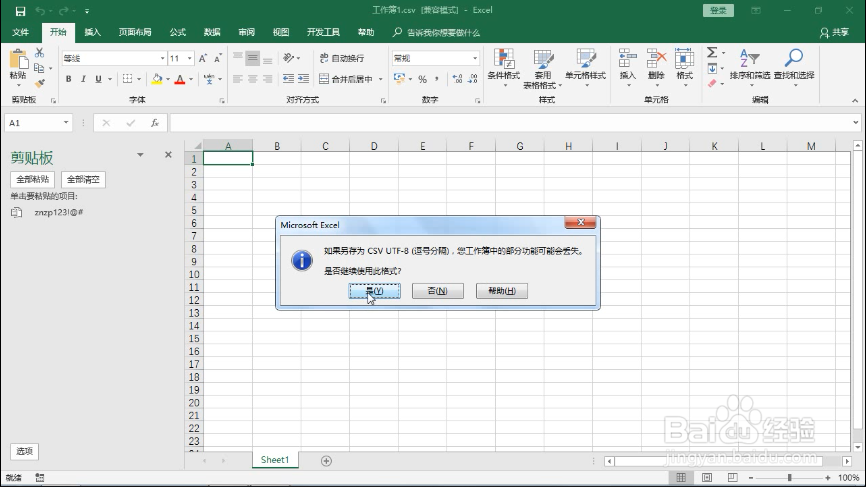Open Sort and Filter (排序和筛选)
Screen dimensions: 866x487
tap(749, 66)
